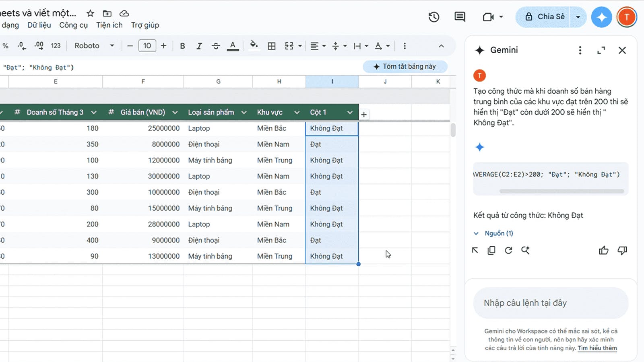Open version history clock icon
This screenshot has width=644, height=362.
pos(434,17)
